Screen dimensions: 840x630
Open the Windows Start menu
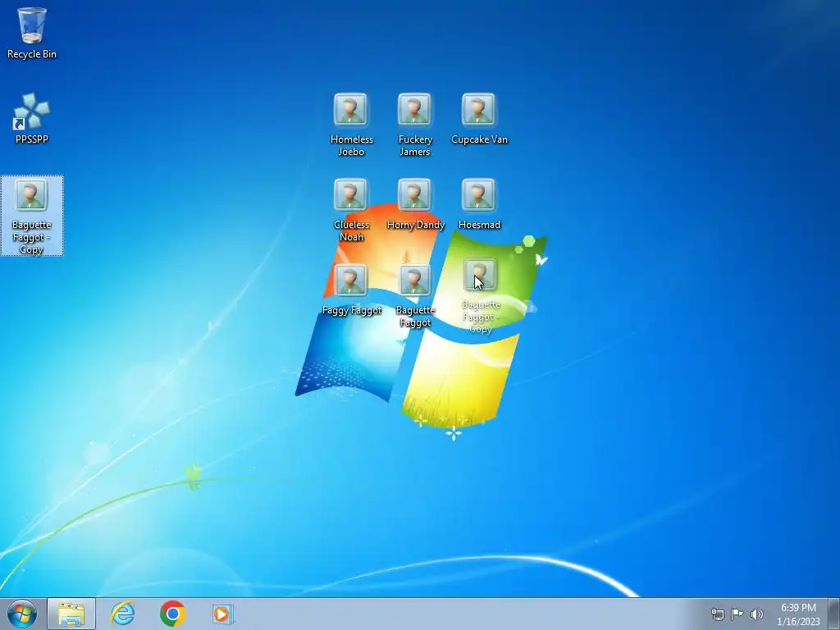(x=22, y=614)
